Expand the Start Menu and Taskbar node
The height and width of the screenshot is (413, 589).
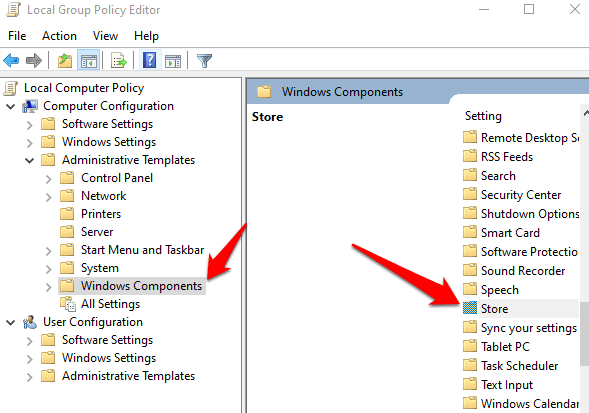48,251
